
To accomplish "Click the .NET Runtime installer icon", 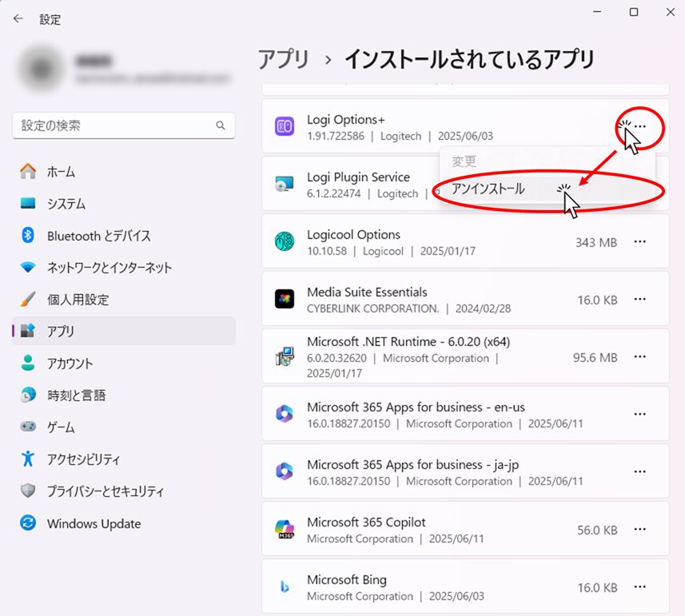I will click(285, 356).
